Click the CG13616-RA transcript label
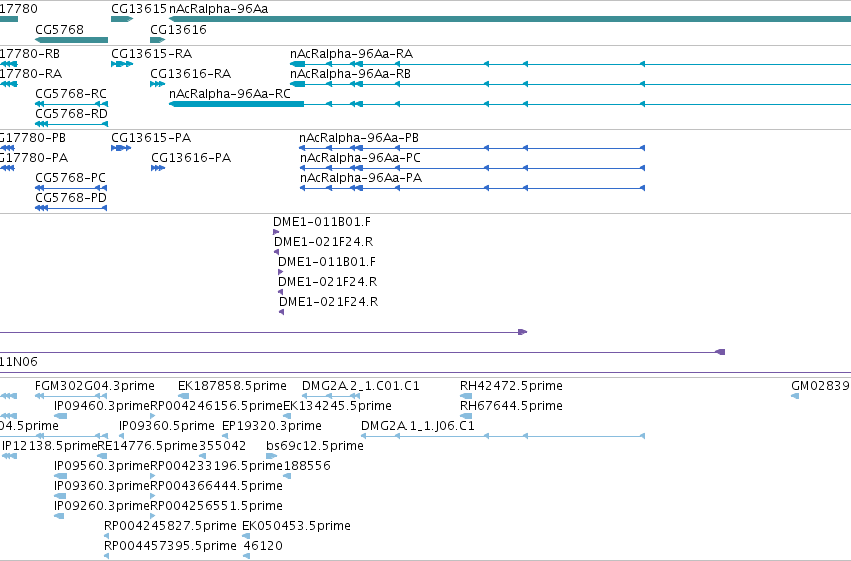 (190, 74)
